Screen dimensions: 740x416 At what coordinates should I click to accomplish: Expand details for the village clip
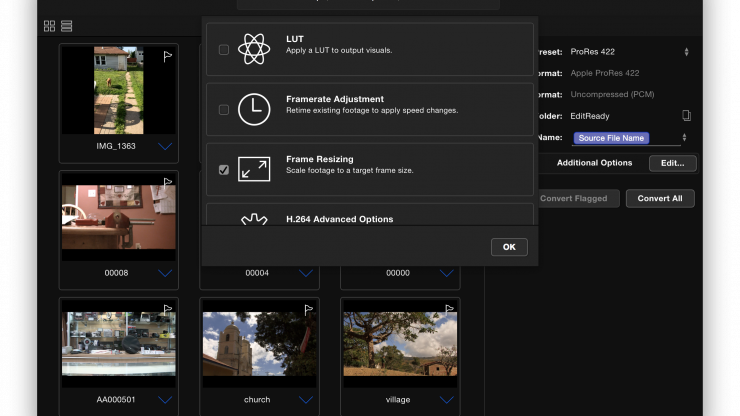pos(446,400)
